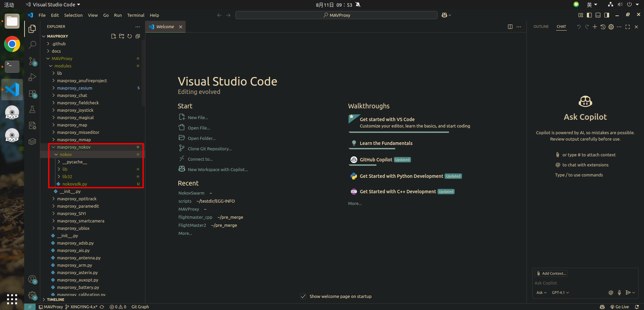This screenshot has width=644, height=310.
Task: Open Get Started with Python Development walkthrough
Action: coord(401,176)
